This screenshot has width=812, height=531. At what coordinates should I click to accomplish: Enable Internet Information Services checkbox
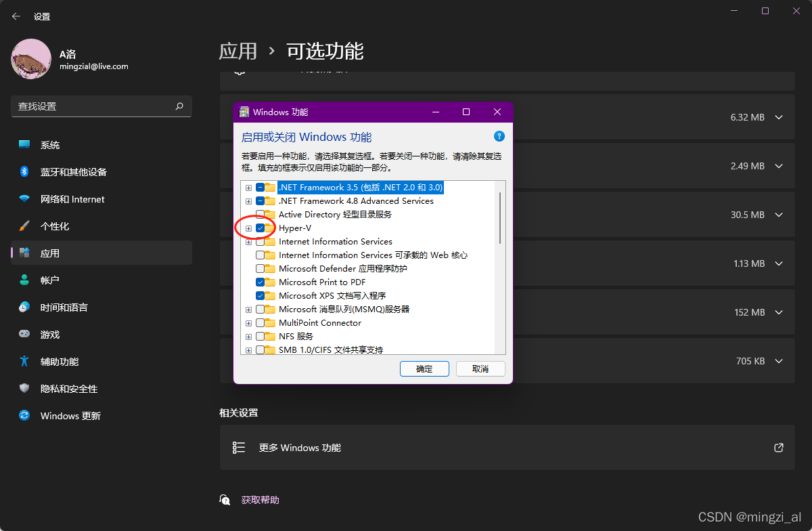(x=261, y=241)
